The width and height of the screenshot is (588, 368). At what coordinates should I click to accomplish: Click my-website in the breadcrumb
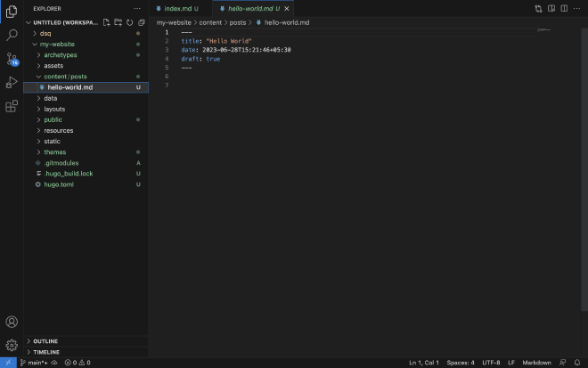pyautogui.click(x=174, y=22)
